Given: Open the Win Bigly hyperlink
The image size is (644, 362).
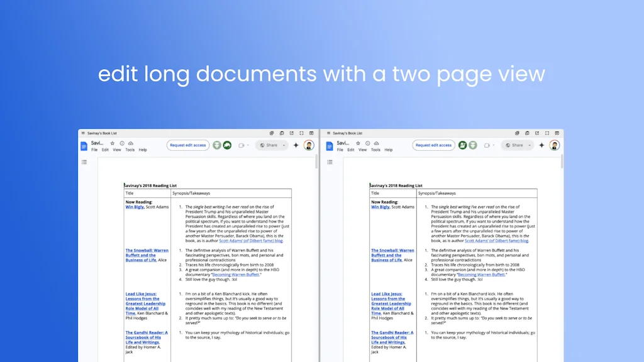Looking at the screenshot, I should (133, 207).
